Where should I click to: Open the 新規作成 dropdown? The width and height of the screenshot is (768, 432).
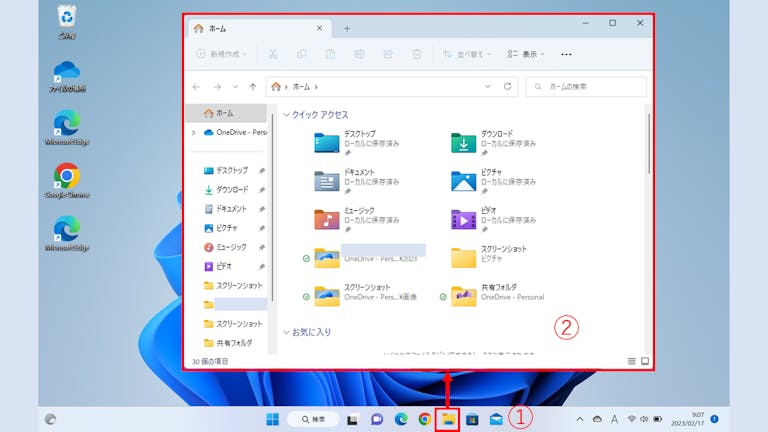221,54
